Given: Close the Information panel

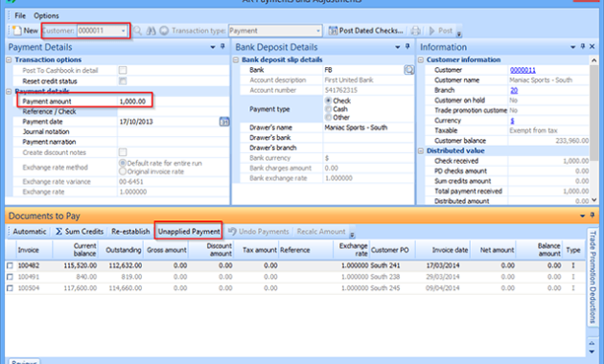Looking at the screenshot, I should [592, 47].
